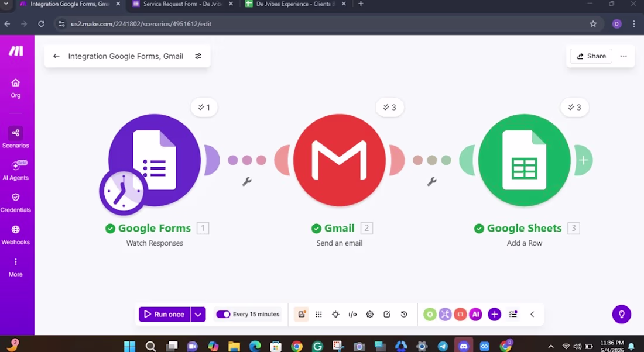Open the clock schedule on Google Forms module
Viewport: 644px width, 352px height.
(x=123, y=192)
